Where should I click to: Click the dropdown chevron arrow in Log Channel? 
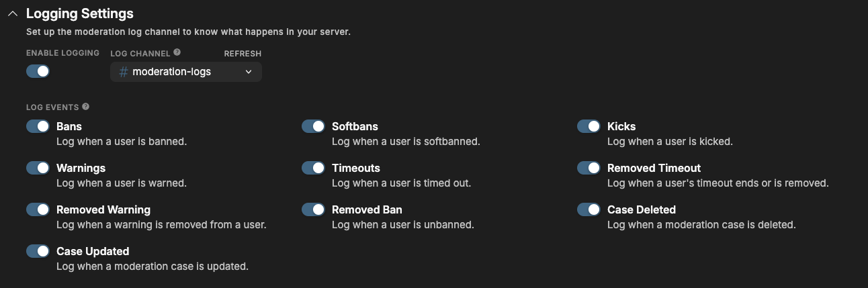[249, 72]
